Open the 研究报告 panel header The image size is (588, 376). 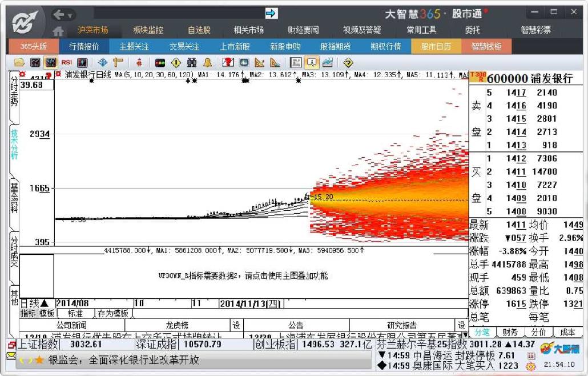coord(402,325)
